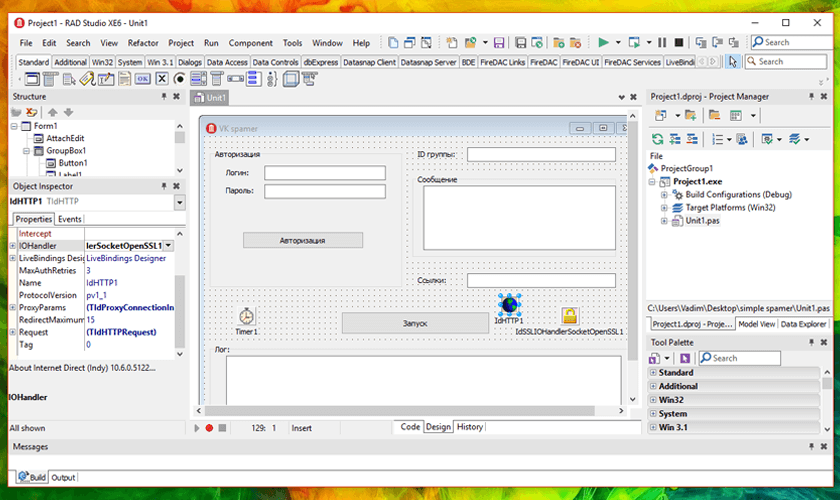Pin the Object Inspector panel
This screenshot has width=840, height=500.
[x=164, y=186]
